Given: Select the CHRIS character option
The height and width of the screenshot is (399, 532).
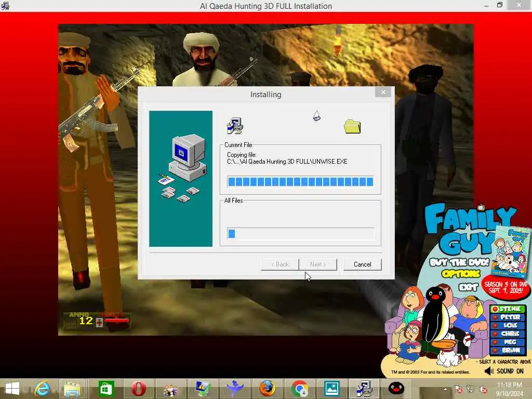Looking at the screenshot, I should tap(508, 334).
